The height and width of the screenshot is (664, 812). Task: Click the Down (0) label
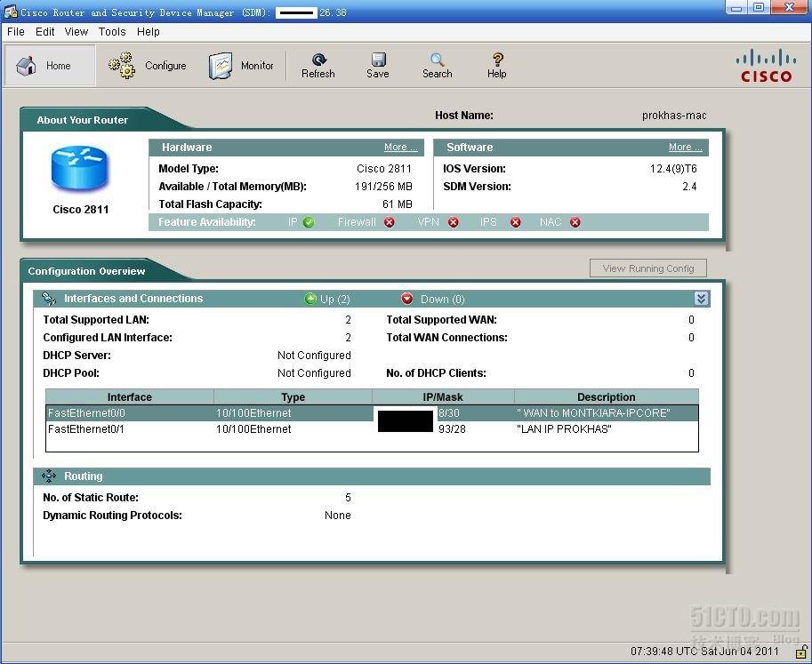coord(442,300)
